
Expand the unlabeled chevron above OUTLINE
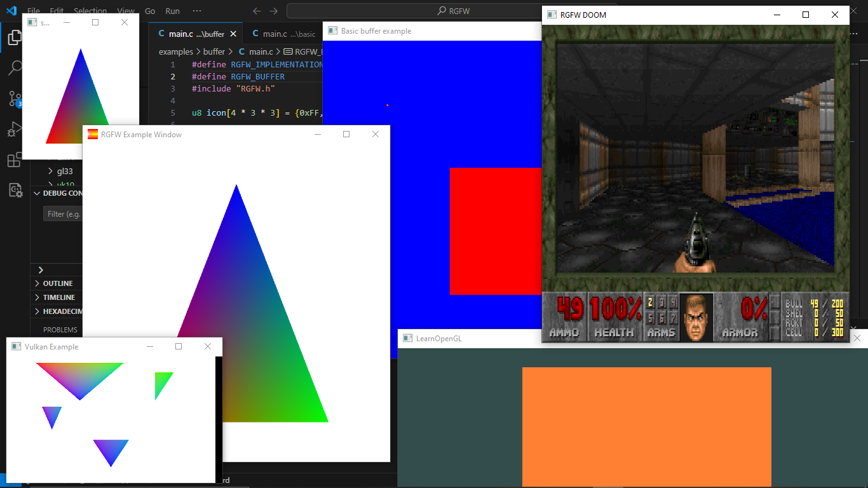coord(41,270)
